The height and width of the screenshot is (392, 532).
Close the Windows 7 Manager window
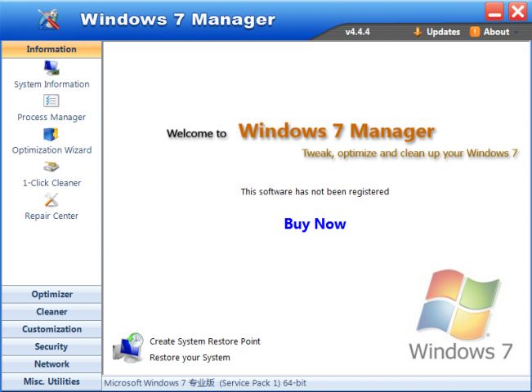pos(517,11)
